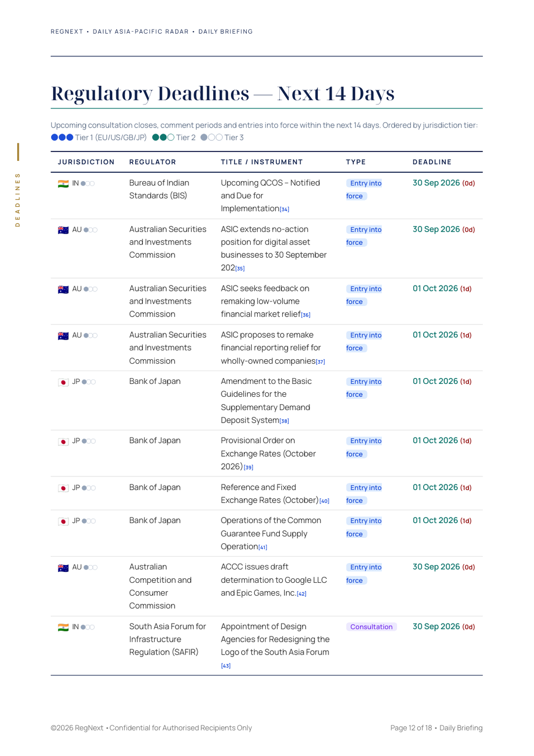Click the Australia flag in the ACCC Google and Epic Games row

[63, 568]
